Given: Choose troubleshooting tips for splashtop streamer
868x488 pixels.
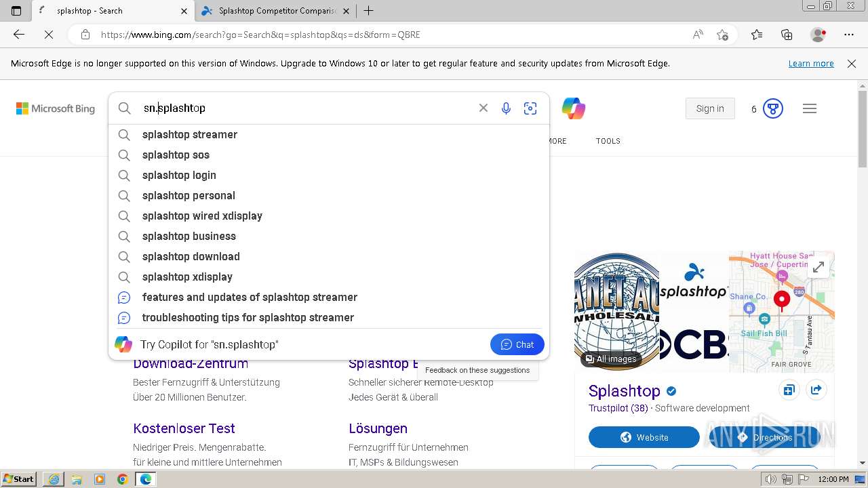Looking at the screenshot, I should (329, 317).
